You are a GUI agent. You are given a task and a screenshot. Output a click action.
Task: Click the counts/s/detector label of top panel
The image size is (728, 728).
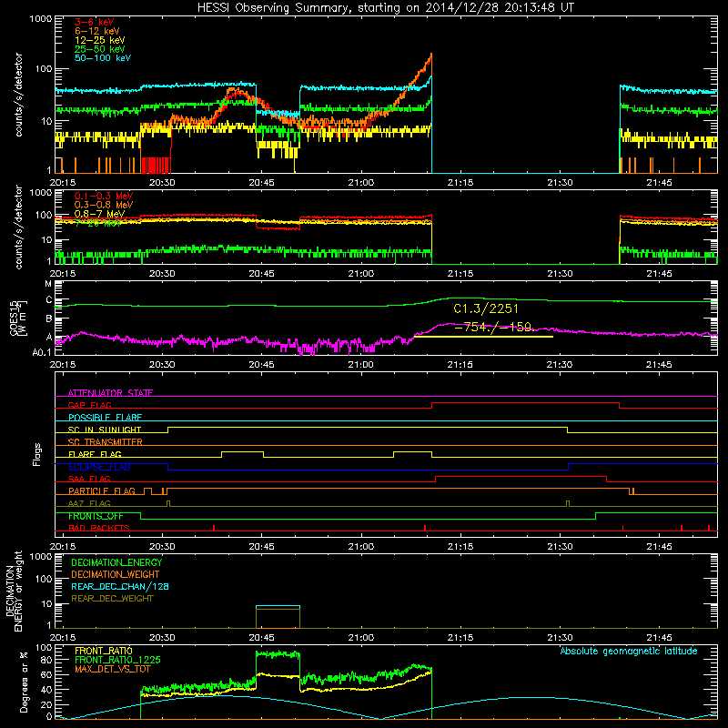[18, 95]
